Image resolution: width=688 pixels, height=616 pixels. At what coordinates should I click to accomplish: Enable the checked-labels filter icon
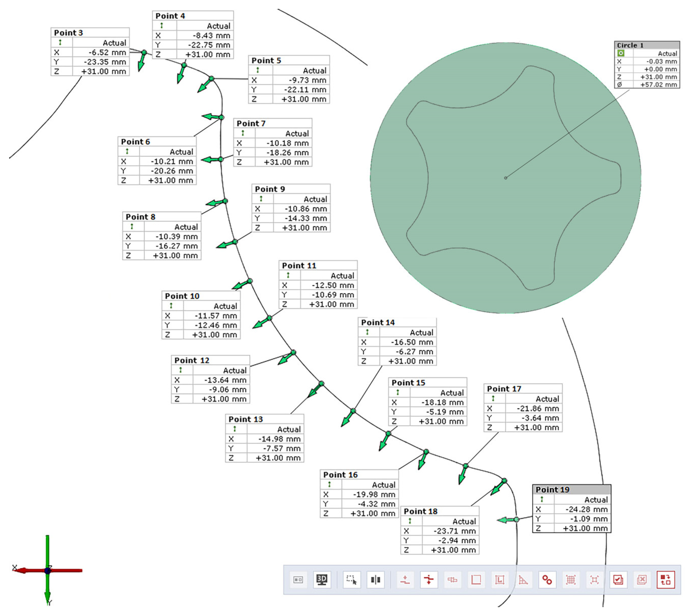(x=618, y=579)
